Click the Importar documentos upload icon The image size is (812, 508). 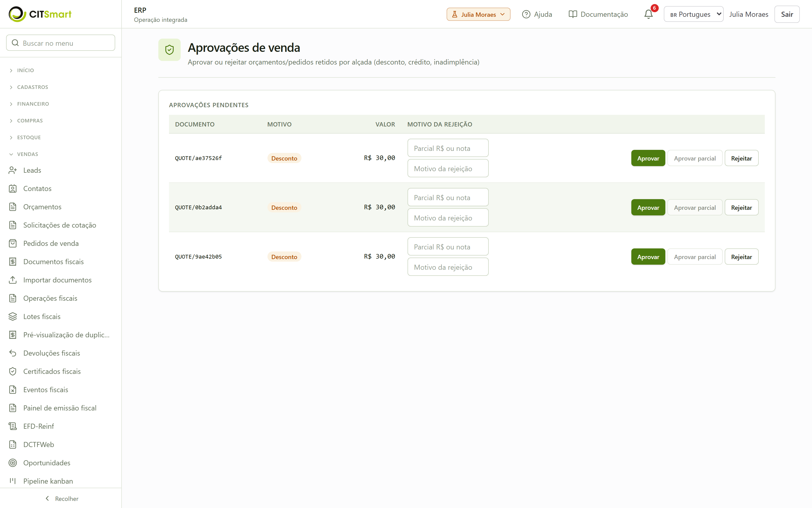(13, 280)
